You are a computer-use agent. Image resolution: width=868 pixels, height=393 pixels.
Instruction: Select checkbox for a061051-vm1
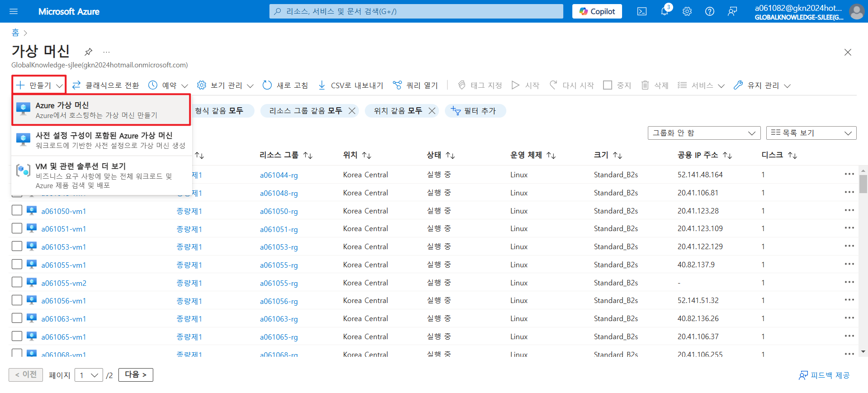17,228
